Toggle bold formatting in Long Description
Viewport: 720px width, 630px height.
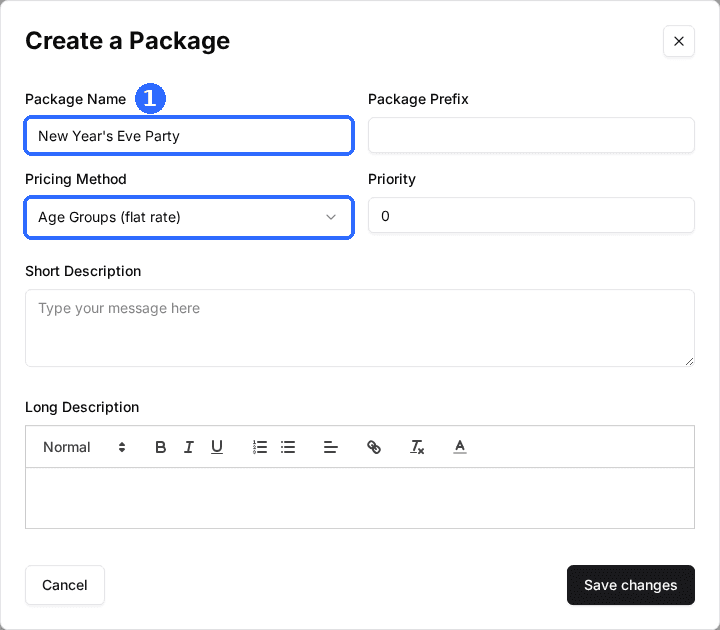point(160,447)
